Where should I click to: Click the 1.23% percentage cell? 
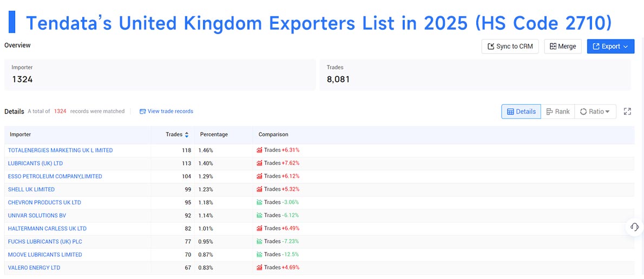(206, 190)
